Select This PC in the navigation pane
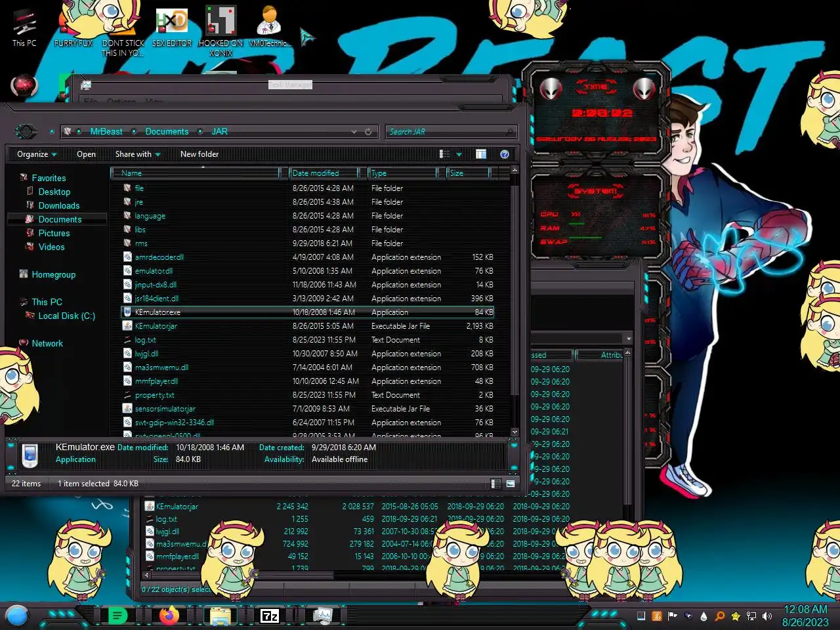The height and width of the screenshot is (630, 840). tap(47, 302)
